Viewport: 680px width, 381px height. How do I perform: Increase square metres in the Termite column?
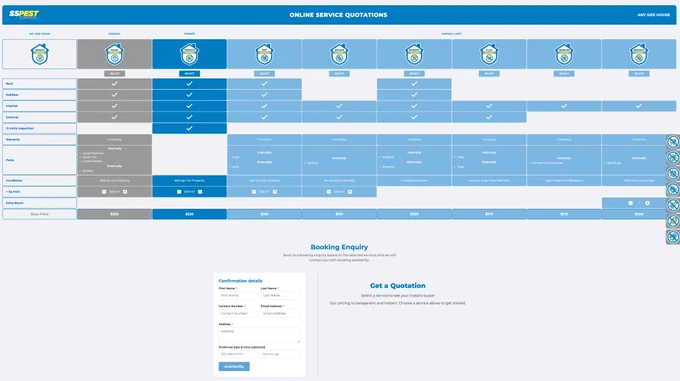(200, 192)
